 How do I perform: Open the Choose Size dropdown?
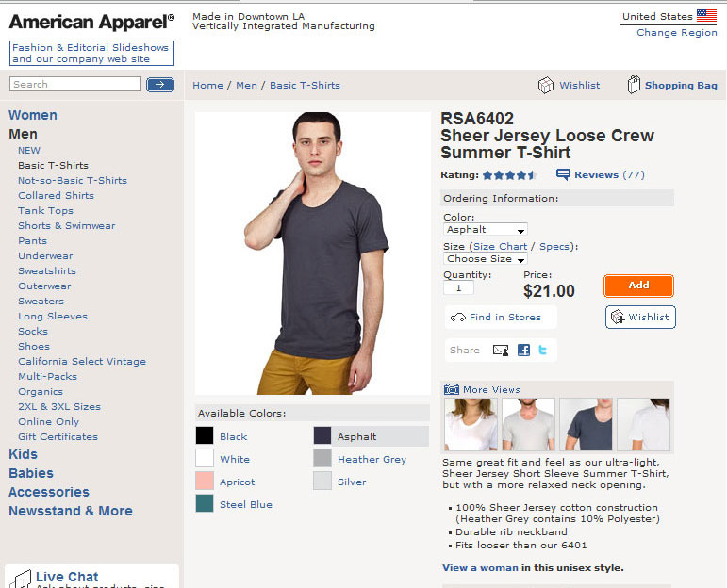(486, 259)
